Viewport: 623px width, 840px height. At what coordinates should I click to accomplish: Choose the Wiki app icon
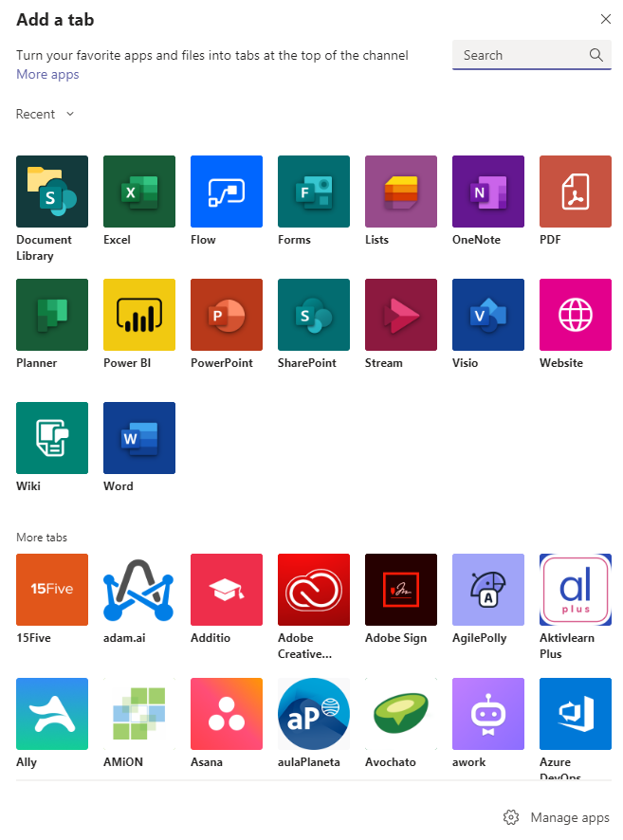(x=52, y=438)
